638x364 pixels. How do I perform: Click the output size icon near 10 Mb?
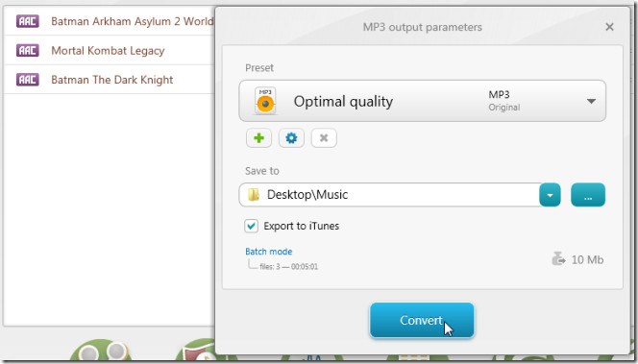pos(558,258)
